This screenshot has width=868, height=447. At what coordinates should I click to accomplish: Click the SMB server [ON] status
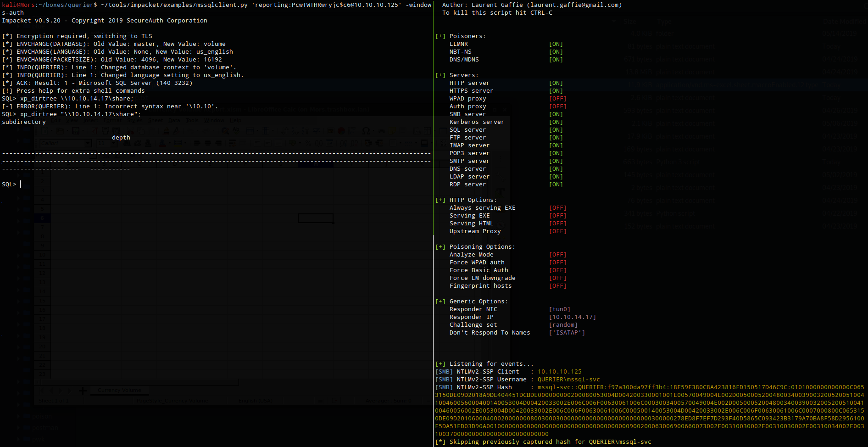pos(556,114)
